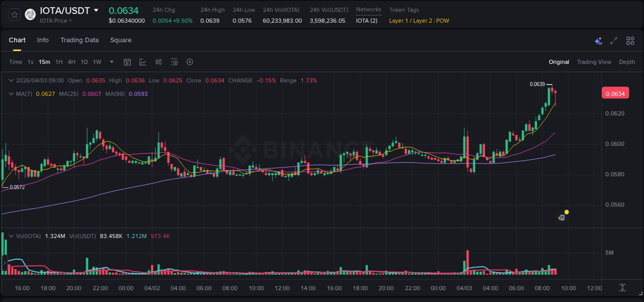
Task: Select the calendar go-to-date icon
Action: pyautogui.click(x=127, y=62)
